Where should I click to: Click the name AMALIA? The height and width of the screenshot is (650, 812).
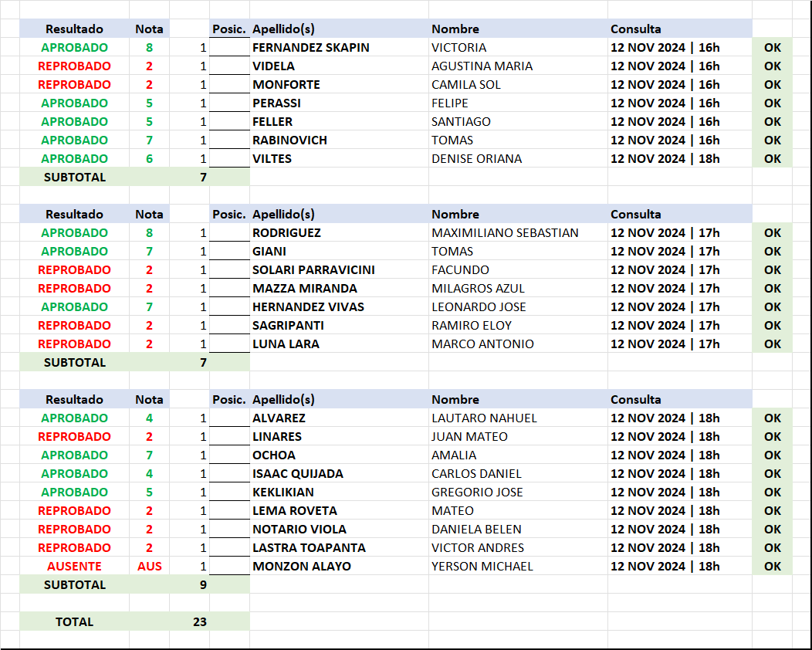click(454, 455)
